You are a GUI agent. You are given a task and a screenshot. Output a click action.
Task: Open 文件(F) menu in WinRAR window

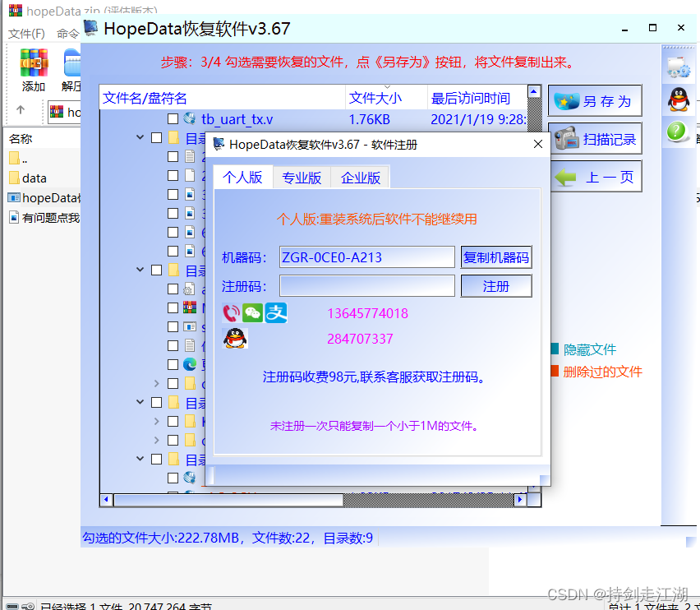point(26,34)
